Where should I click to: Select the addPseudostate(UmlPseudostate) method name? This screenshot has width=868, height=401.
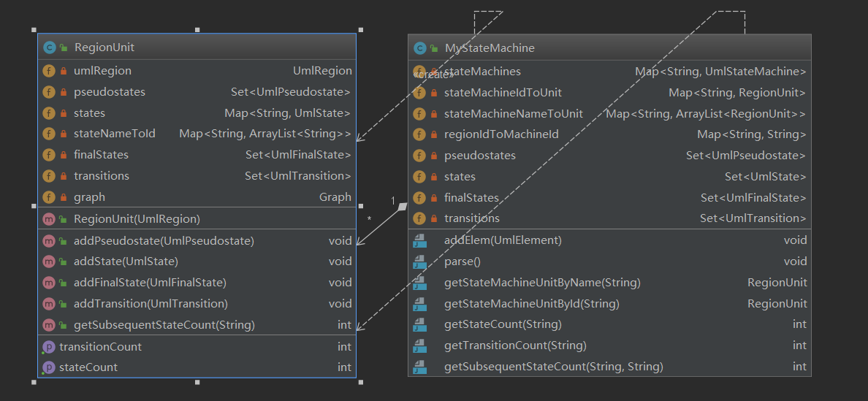click(x=164, y=241)
